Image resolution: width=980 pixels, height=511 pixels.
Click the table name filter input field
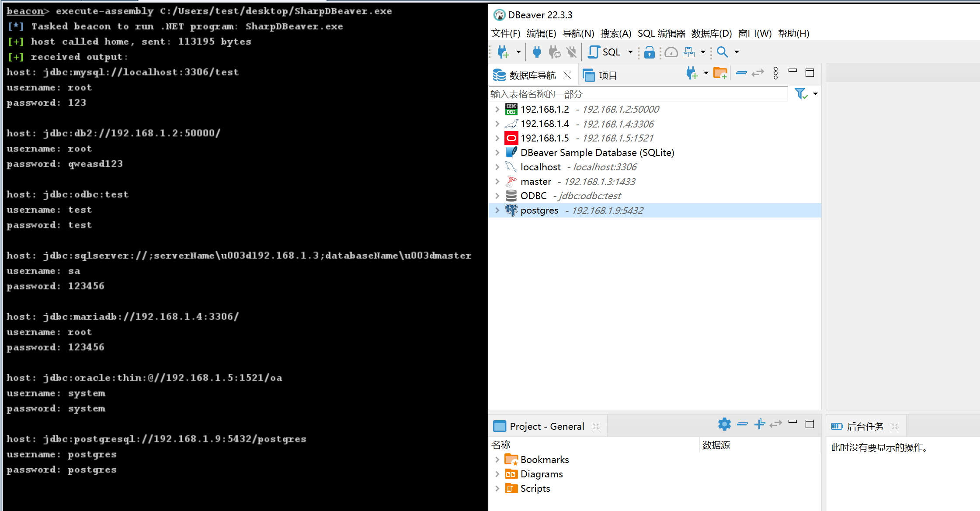pos(637,94)
